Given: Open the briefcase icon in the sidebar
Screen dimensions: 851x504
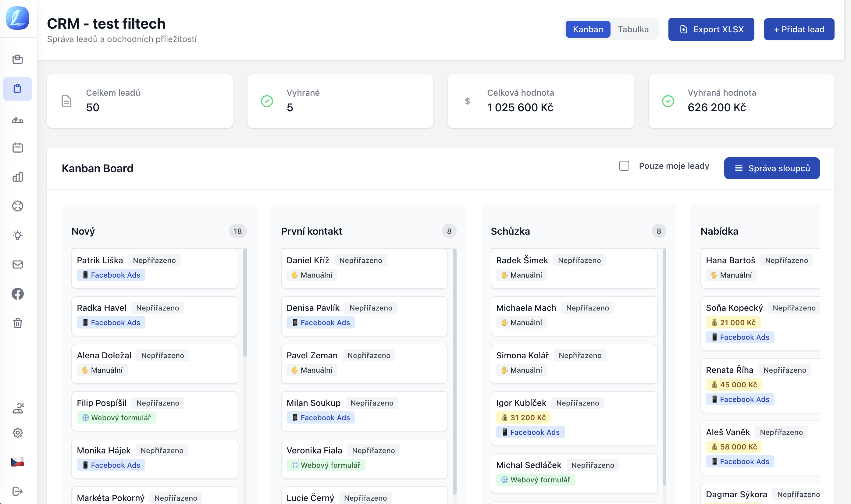Looking at the screenshot, I should tap(18, 59).
